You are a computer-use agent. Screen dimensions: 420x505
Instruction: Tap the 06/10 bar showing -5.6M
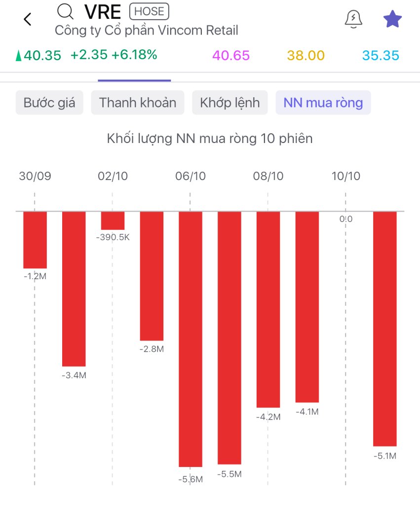tap(191, 339)
